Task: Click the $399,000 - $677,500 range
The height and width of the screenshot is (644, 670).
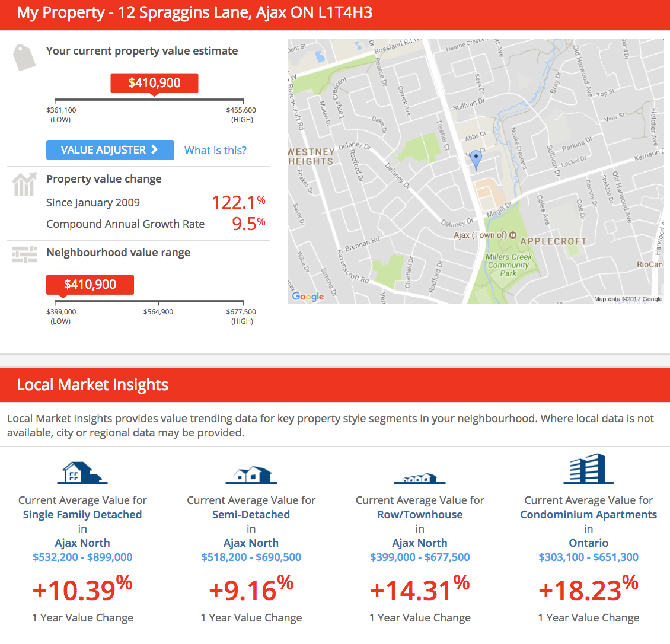Action: (420, 557)
